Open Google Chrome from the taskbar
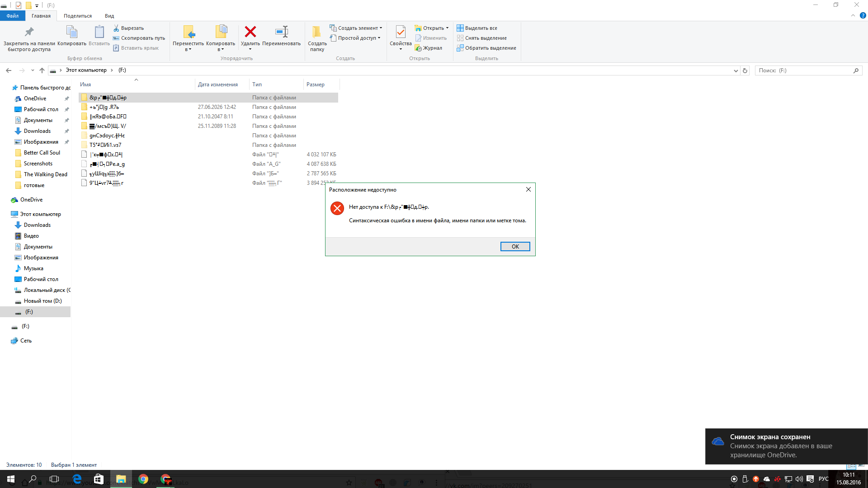Screen dimensions: 868x488 (x=143, y=479)
